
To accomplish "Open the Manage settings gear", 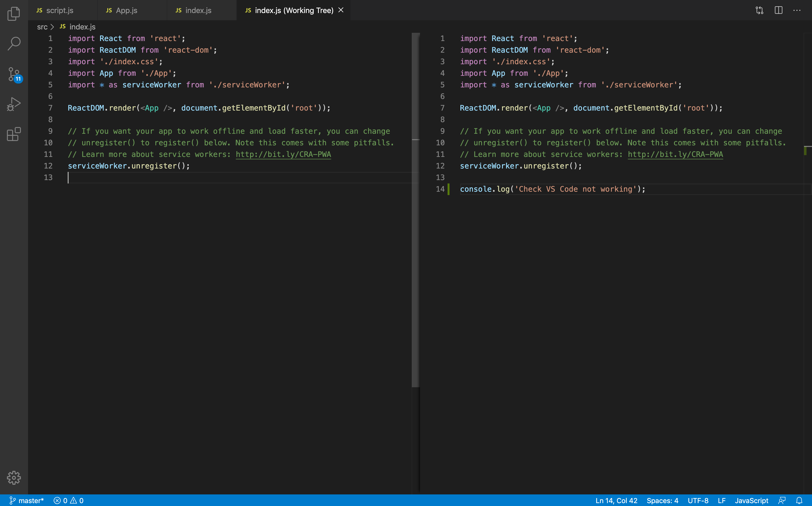I will (14, 478).
